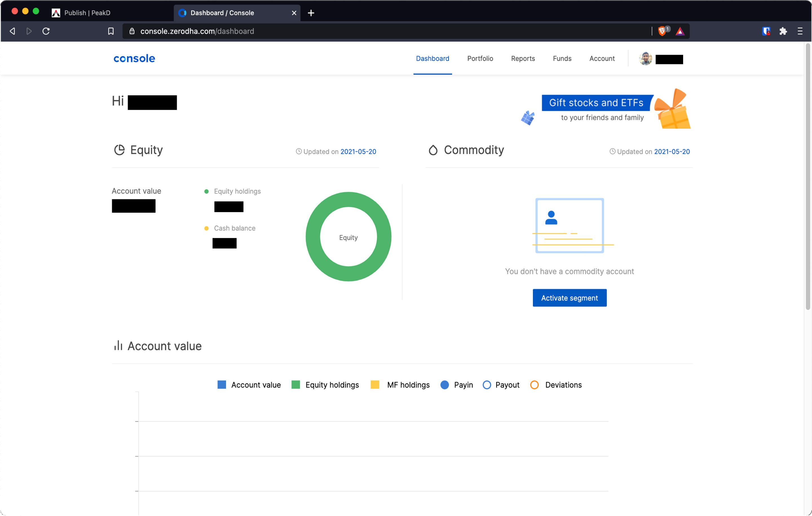This screenshot has width=812, height=516.
Task: Open the Reports nav item
Action: pos(523,58)
